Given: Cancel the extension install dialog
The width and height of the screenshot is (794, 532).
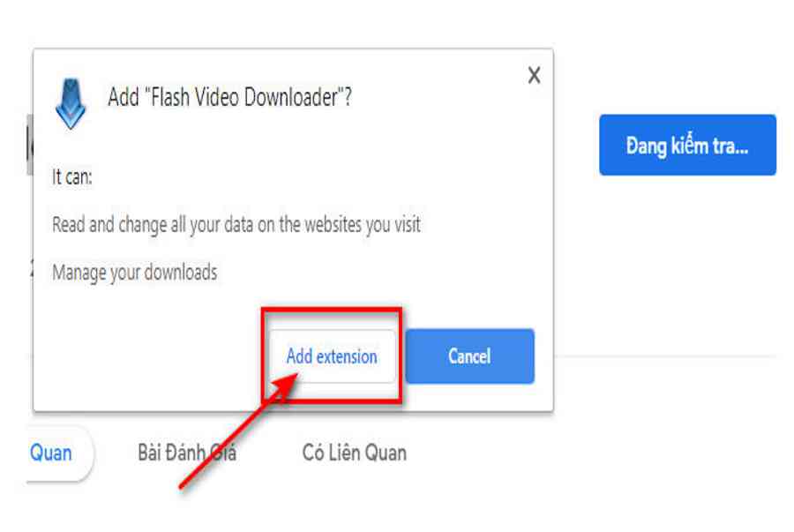Looking at the screenshot, I should (469, 356).
